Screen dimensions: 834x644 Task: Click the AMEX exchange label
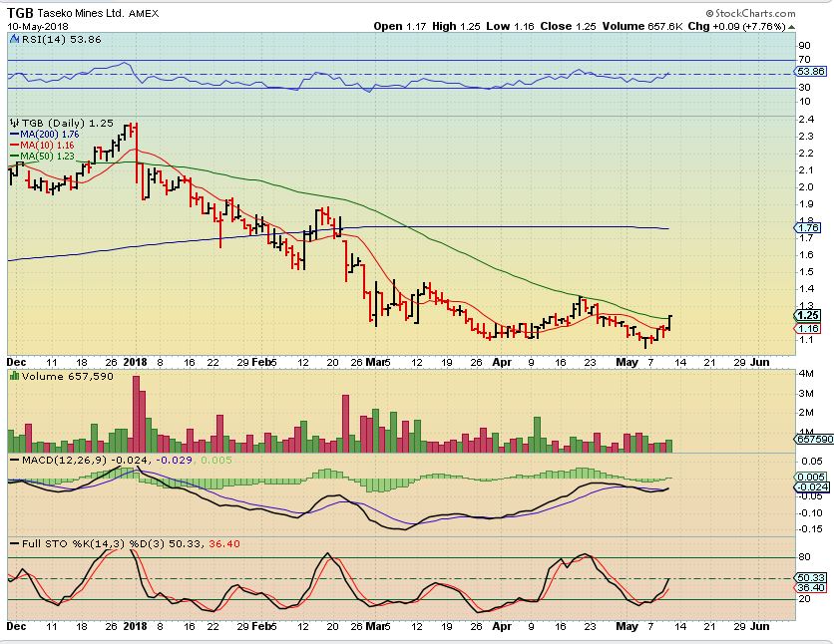144,14
